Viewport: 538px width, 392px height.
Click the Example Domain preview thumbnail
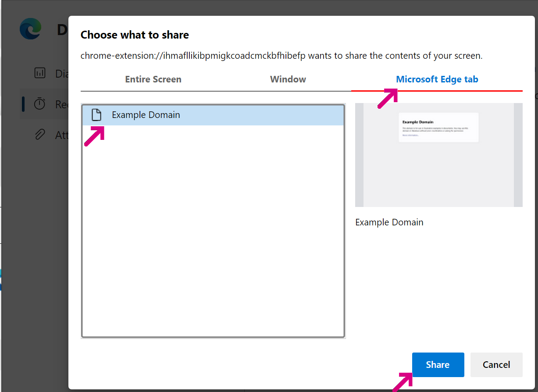[x=438, y=155]
